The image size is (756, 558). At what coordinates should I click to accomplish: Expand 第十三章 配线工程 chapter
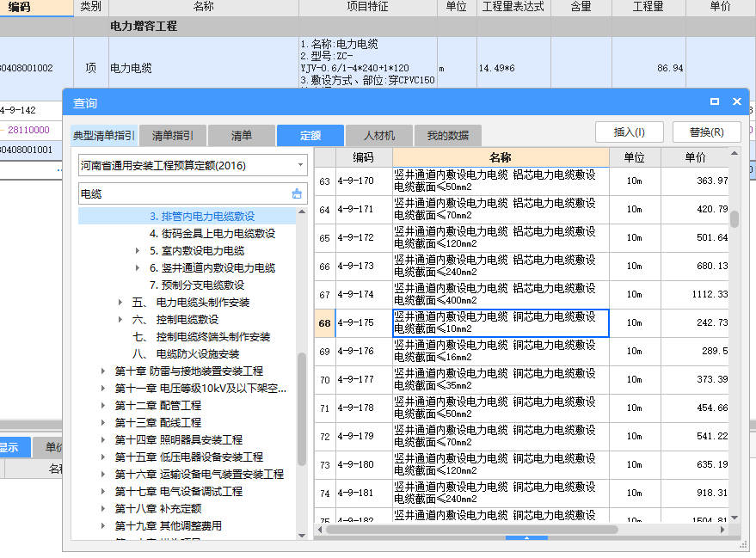click(102, 423)
